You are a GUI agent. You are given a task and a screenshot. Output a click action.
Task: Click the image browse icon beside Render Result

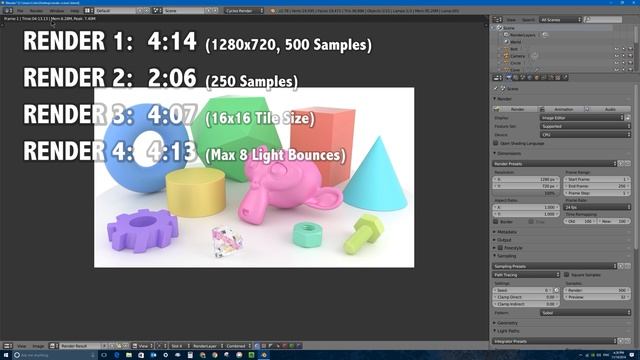click(x=54, y=346)
